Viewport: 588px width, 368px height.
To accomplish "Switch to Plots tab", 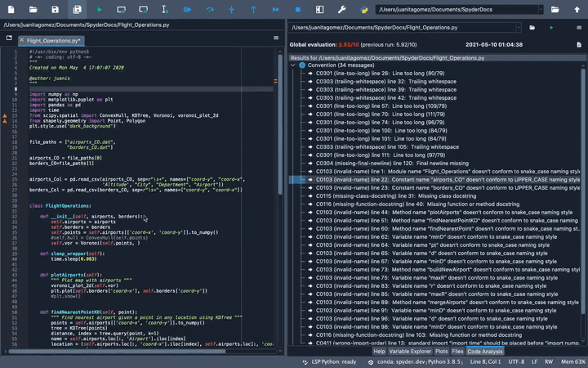I will (441, 352).
